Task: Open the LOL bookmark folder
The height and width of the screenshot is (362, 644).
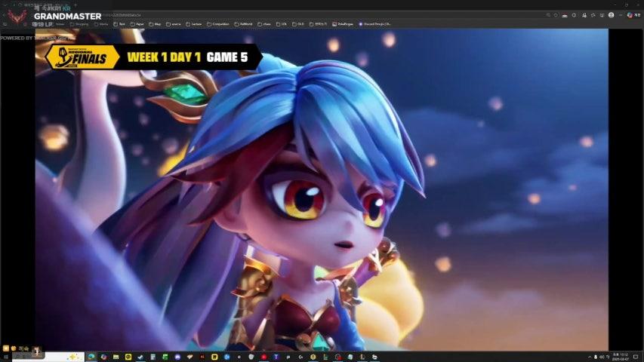Action: click(282, 24)
